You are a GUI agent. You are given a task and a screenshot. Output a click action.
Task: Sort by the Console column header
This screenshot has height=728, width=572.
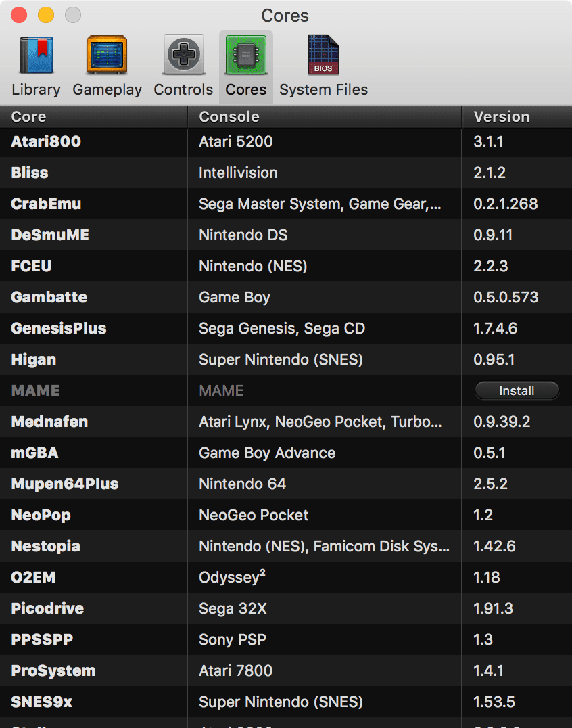(325, 116)
